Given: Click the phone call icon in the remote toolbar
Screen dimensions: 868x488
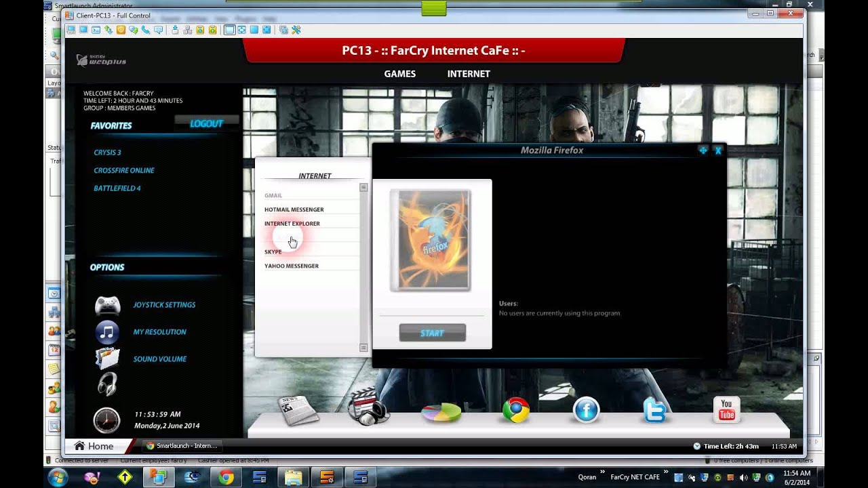Looking at the screenshot, I should (146, 30).
